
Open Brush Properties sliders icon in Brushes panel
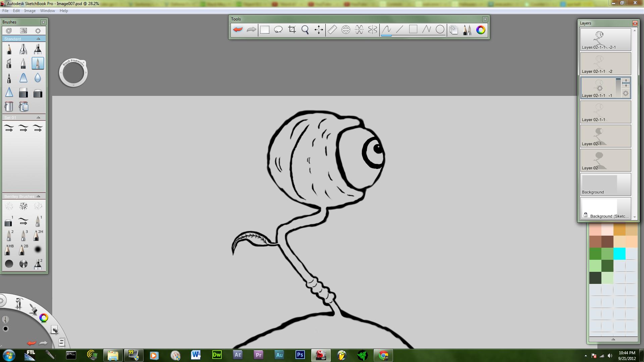point(23,31)
